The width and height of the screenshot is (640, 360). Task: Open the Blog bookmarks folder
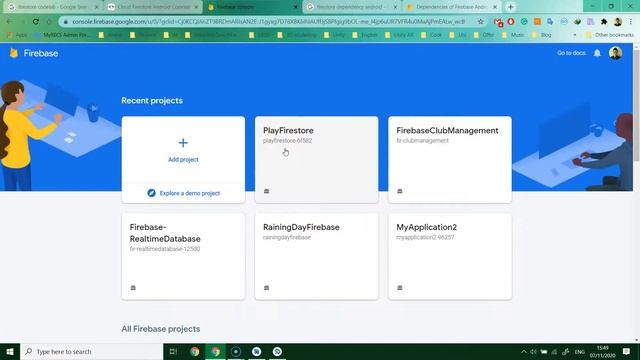[542, 35]
